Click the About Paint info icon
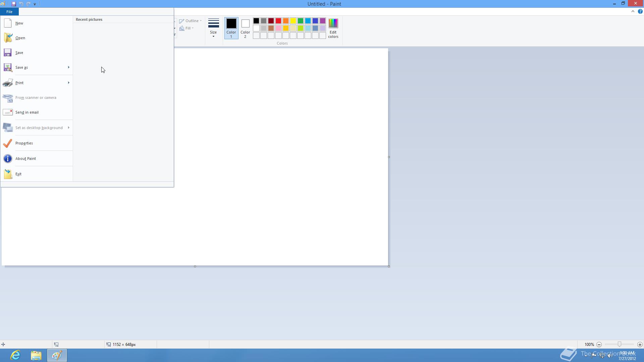 tap(8, 159)
